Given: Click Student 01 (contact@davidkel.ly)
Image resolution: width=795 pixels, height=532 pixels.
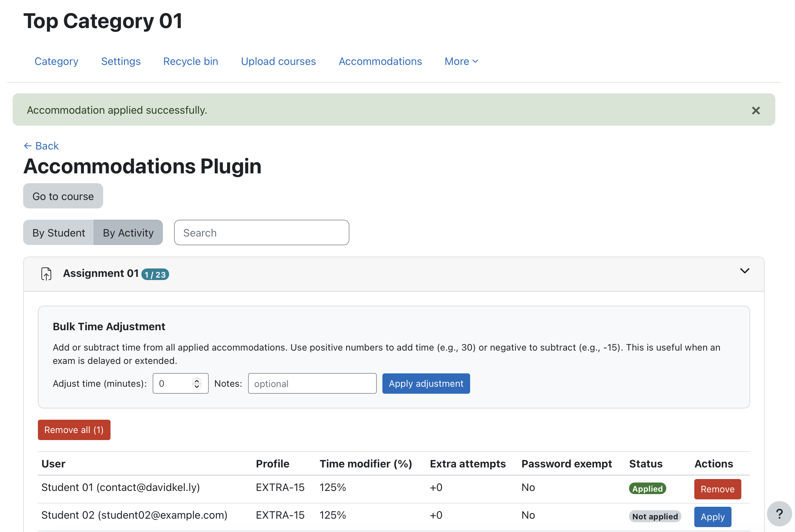Looking at the screenshot, I should pos(120,487).
